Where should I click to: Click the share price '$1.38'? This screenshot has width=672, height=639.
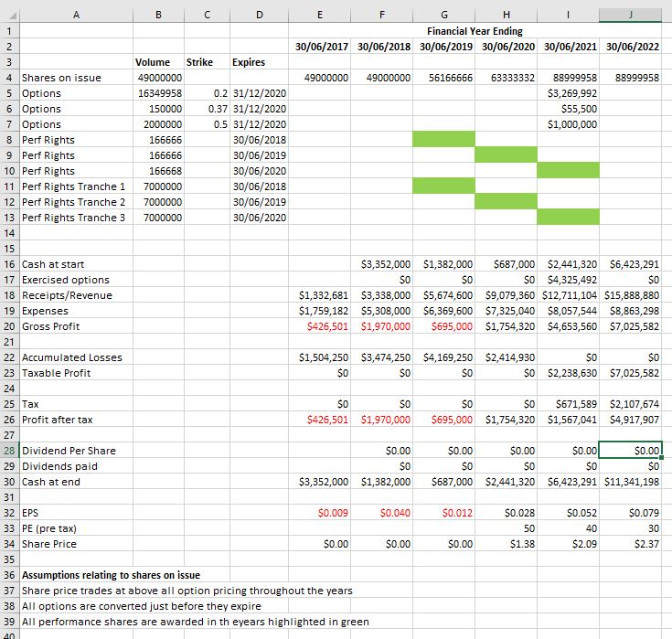tap(507, 544)
